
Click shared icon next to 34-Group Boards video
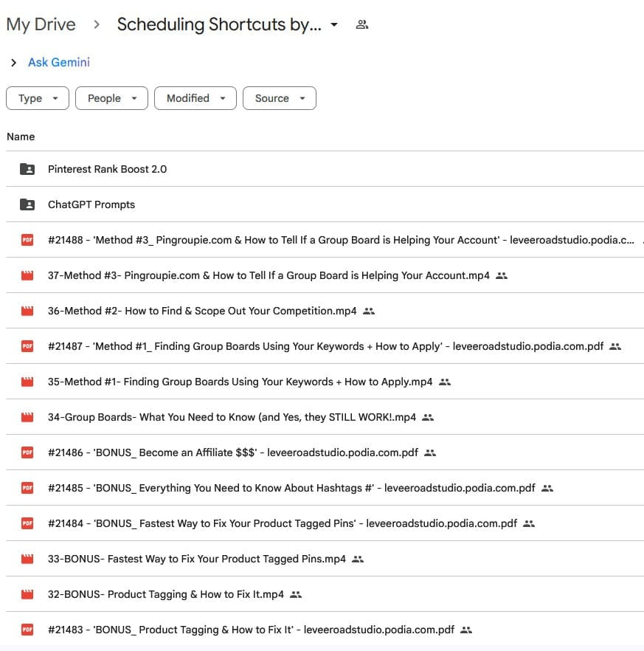point(428,417)
